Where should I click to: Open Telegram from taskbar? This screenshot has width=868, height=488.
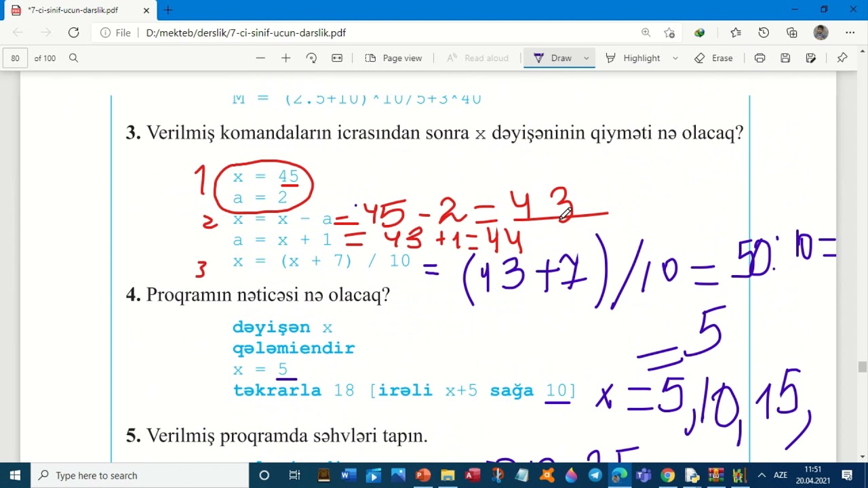(x=595, y=475)
